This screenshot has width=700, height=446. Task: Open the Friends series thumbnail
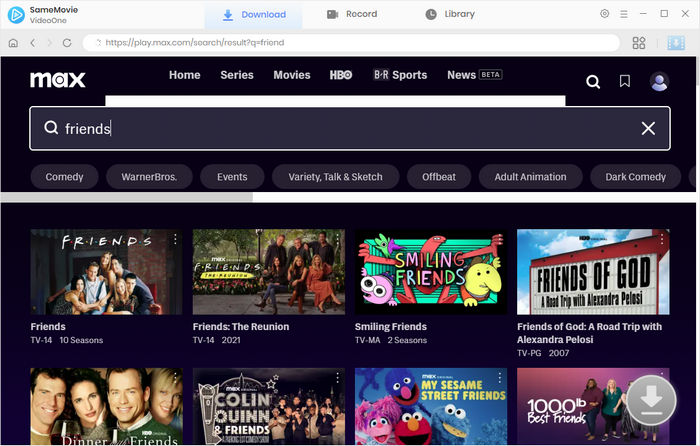click(x=106, y=272)
